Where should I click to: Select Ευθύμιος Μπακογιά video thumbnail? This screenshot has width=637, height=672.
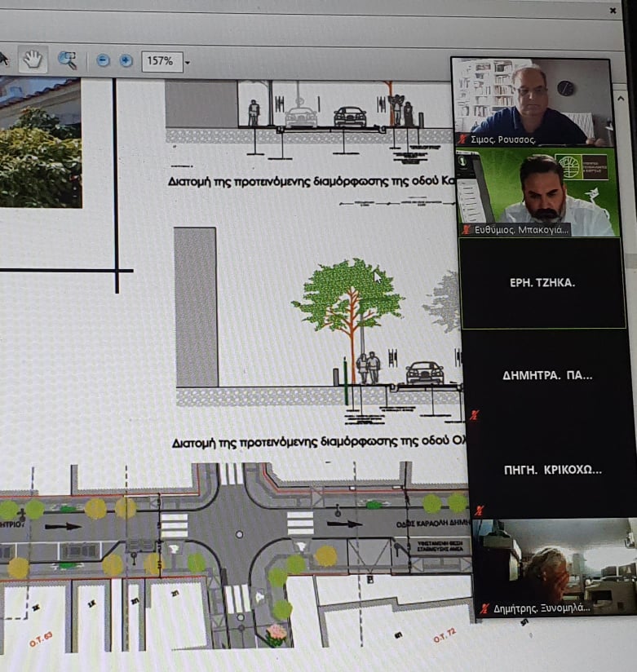point(538,192)
